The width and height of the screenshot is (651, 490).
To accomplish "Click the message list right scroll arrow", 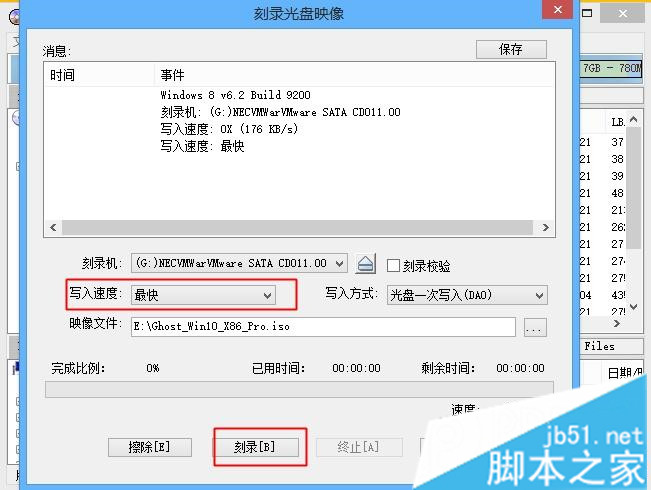I will tap(545, 228).
